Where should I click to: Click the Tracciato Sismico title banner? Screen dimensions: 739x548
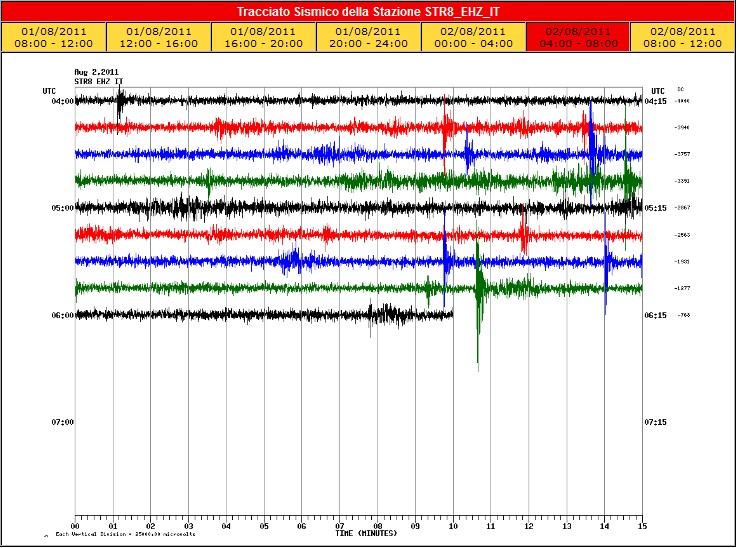[x=369, y=12]
